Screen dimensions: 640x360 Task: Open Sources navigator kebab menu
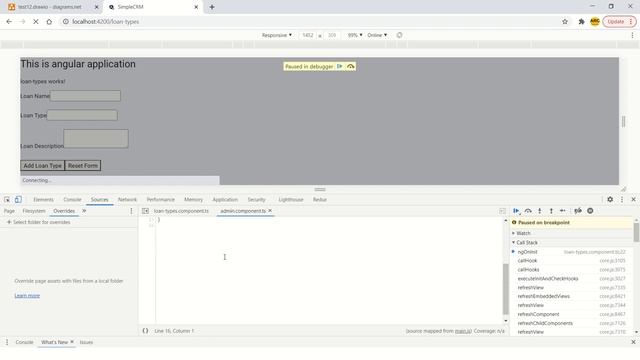(x=131, y=211)
